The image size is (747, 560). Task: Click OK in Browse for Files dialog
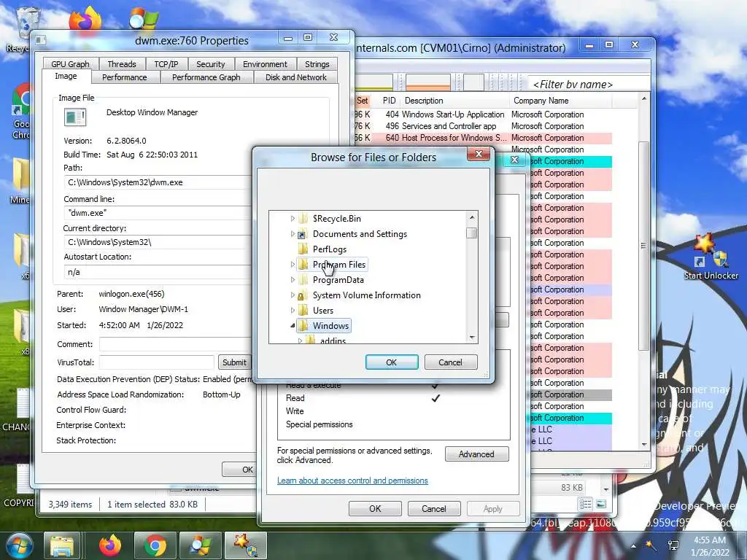point(392,362)
